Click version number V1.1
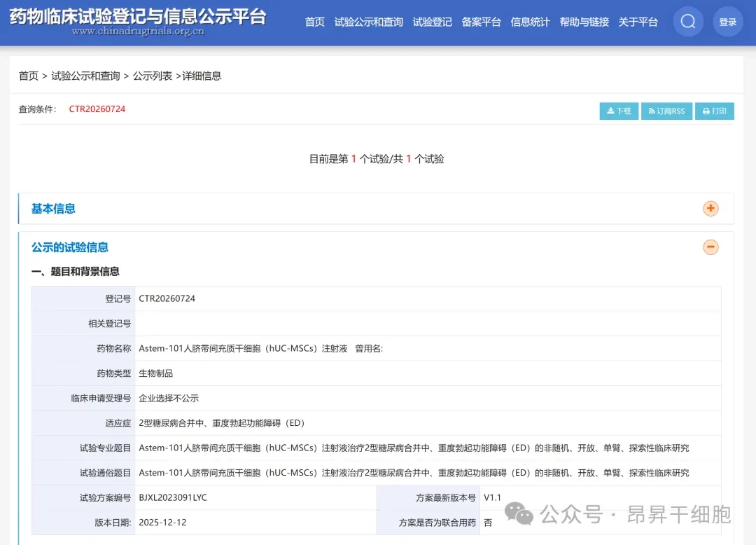The height and width of the screenshot is (545, 756). pos(492,498)
